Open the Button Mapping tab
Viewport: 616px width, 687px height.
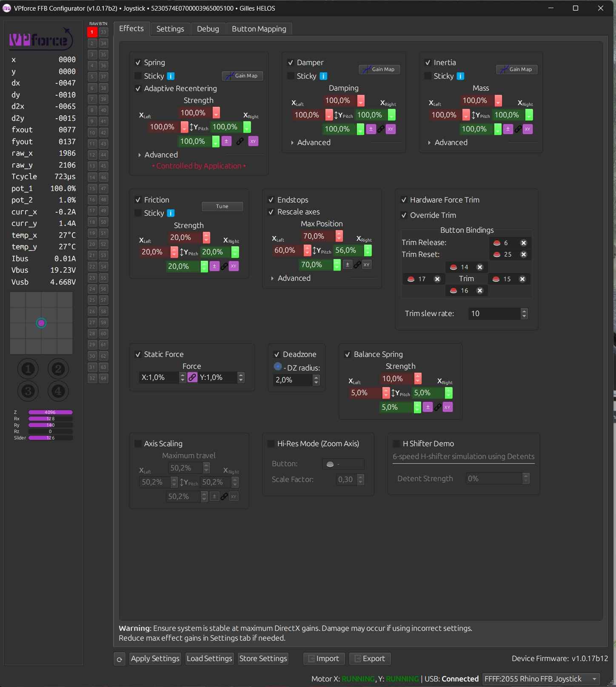259,29
